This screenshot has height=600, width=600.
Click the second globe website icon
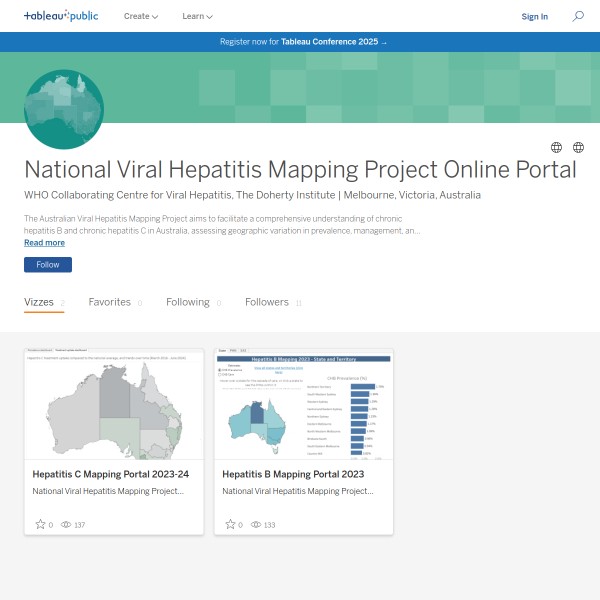[578, 147]
